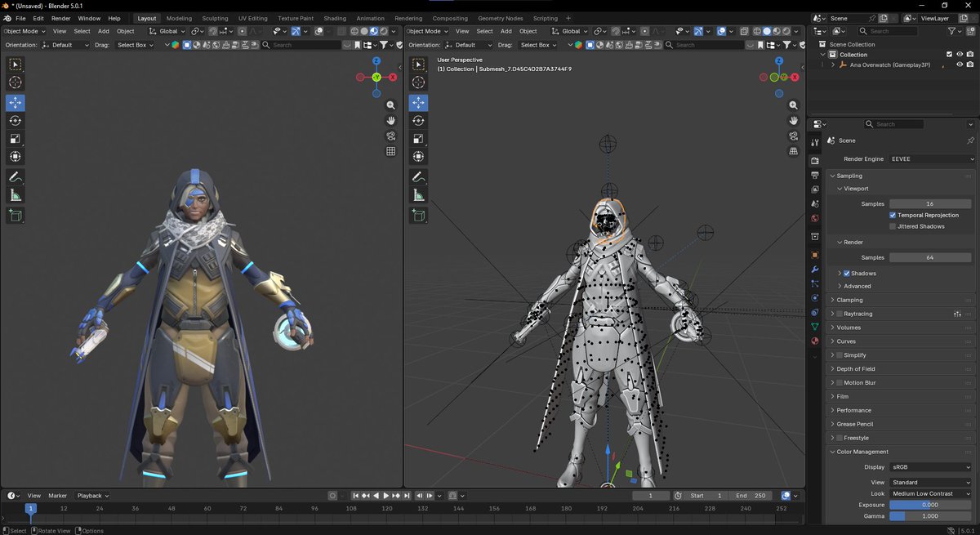The width and height of the screenshot is (980, 535).
Task: Open the timeline Marker menu
Action: (x=57, y=496)
